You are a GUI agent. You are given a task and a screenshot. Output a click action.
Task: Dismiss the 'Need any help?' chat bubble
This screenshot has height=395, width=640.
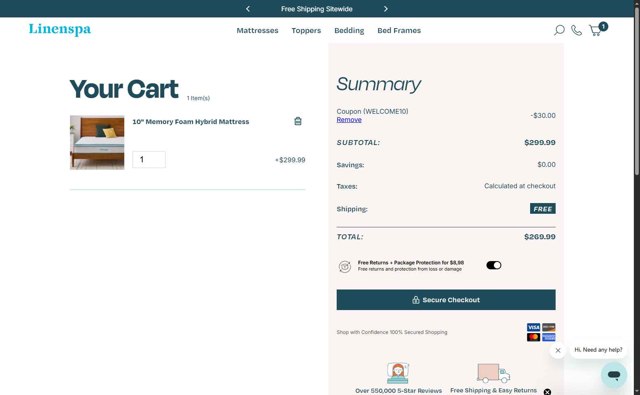pos(558,351)
